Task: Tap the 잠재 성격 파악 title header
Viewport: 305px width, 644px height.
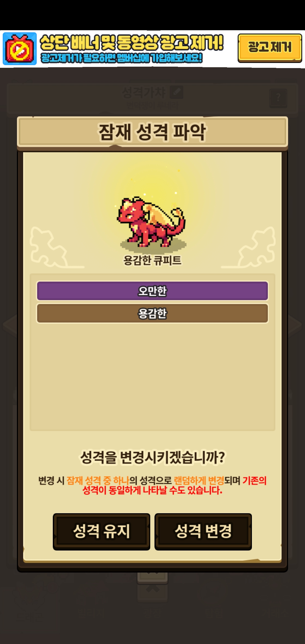Action: pos(152,132)
